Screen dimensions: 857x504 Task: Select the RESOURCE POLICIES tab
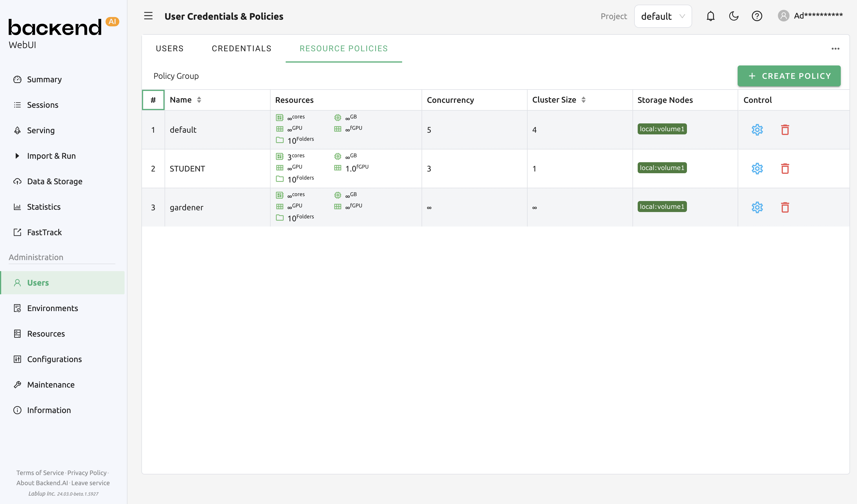344,49
